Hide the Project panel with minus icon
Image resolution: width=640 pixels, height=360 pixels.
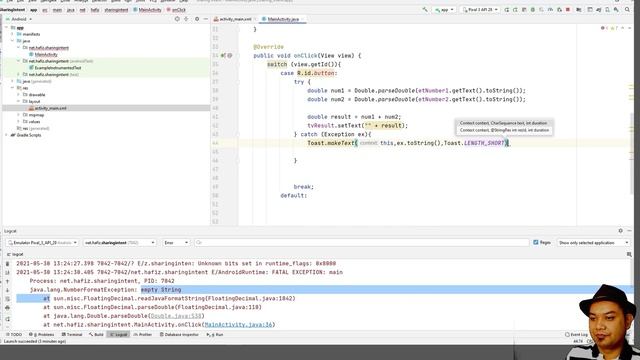coord(206,19)
